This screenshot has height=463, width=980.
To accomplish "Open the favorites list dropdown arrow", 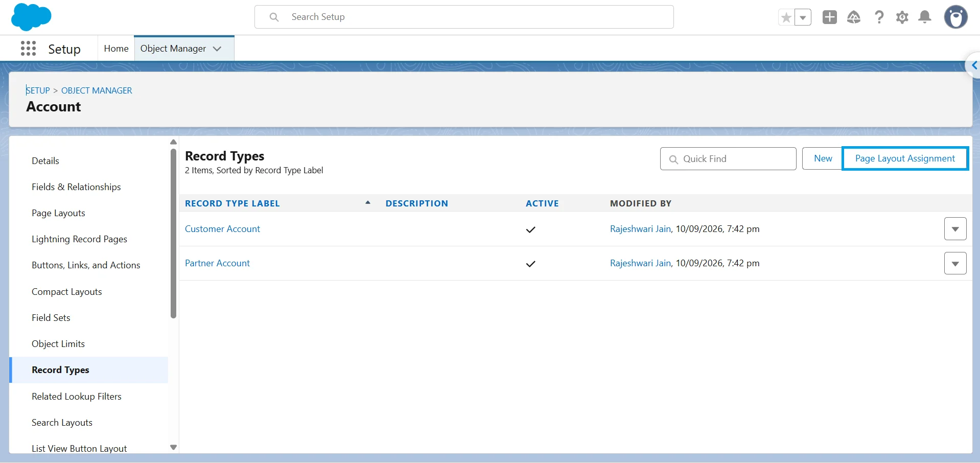I will (803, 18).
